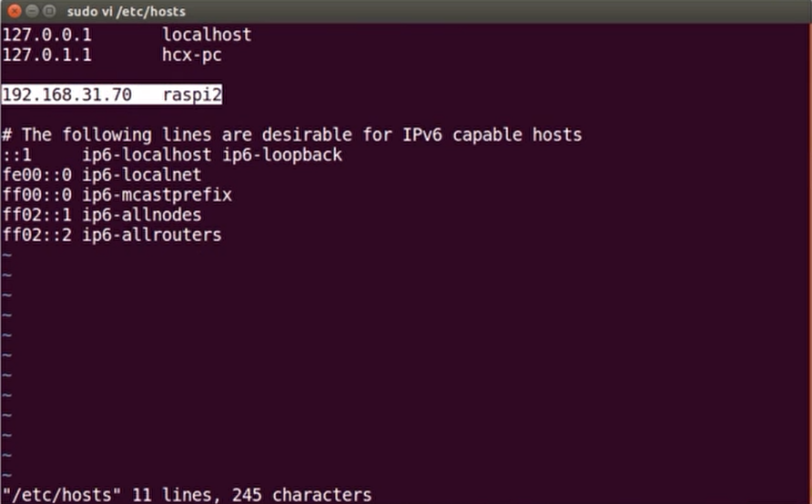This screenshot has height=504, width=812.
Task: Click the title text 'sudo vi /etc/hosts'
Action: click(x=126, y=12)
